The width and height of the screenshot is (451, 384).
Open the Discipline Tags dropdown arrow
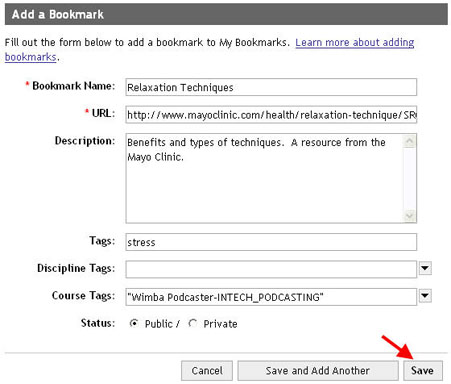pyautogui.click(x=425, y=268)
